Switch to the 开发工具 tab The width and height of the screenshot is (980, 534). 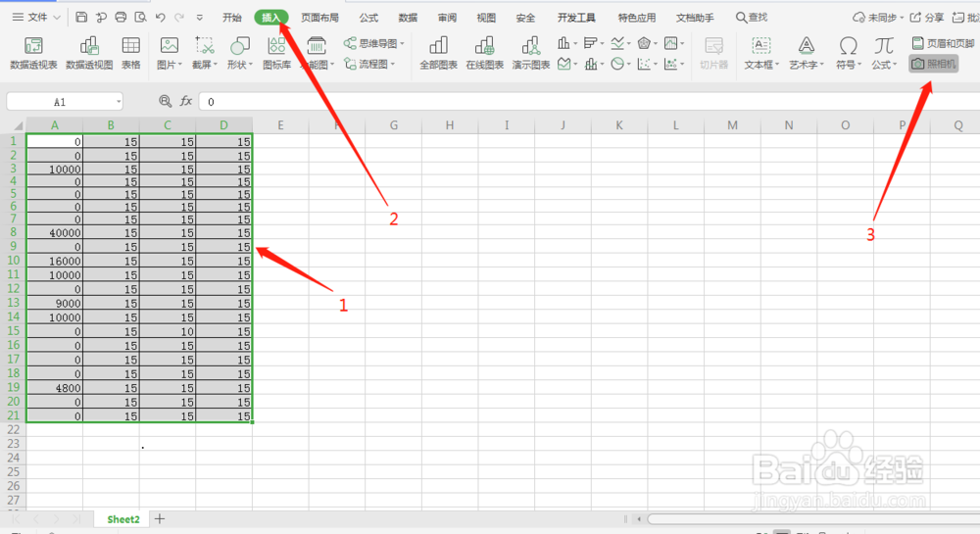tap(576, 18)
